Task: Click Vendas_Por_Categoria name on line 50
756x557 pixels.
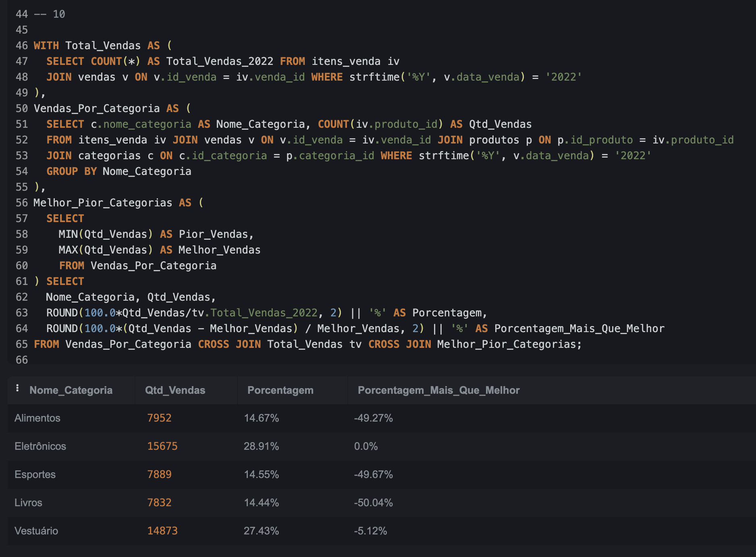Action: (x=97, y=108)
